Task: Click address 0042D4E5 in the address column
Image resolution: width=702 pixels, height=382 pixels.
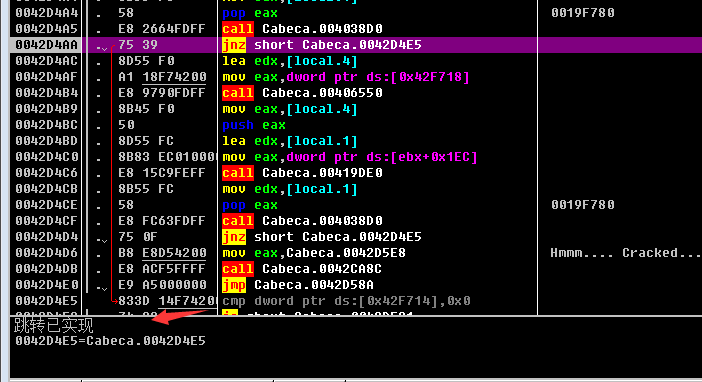Action: coord(47,301)
